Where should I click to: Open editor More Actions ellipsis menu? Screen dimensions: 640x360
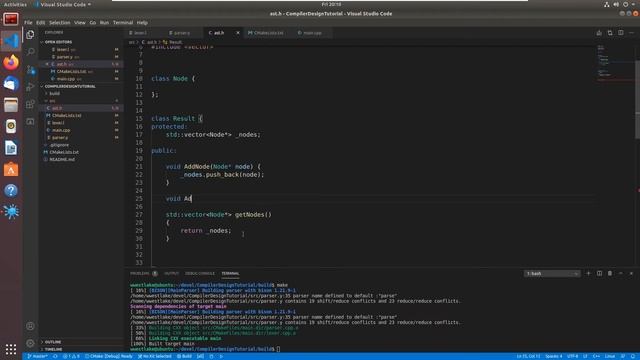pos(631,33)
